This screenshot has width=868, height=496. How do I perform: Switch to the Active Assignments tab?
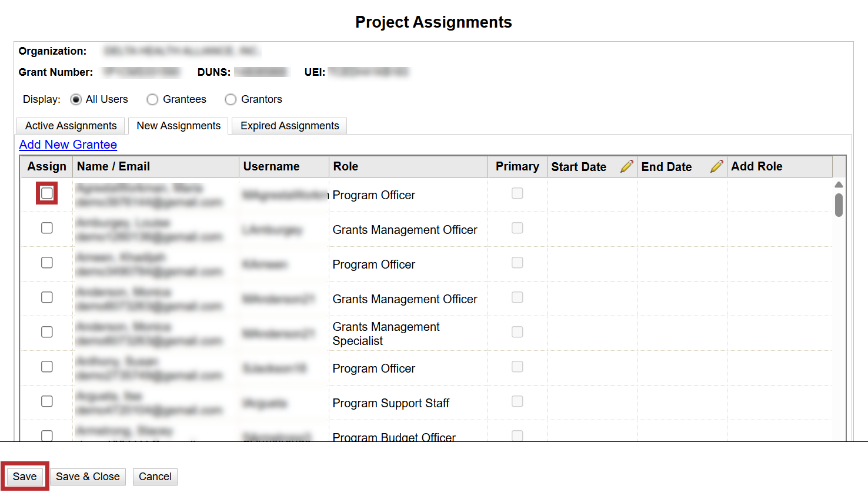point(71,126)
